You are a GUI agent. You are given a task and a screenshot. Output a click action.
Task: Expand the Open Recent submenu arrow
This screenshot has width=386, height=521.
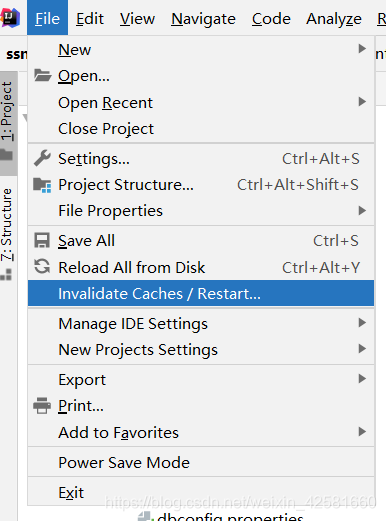pyautogui.click(x=362, y=102)
